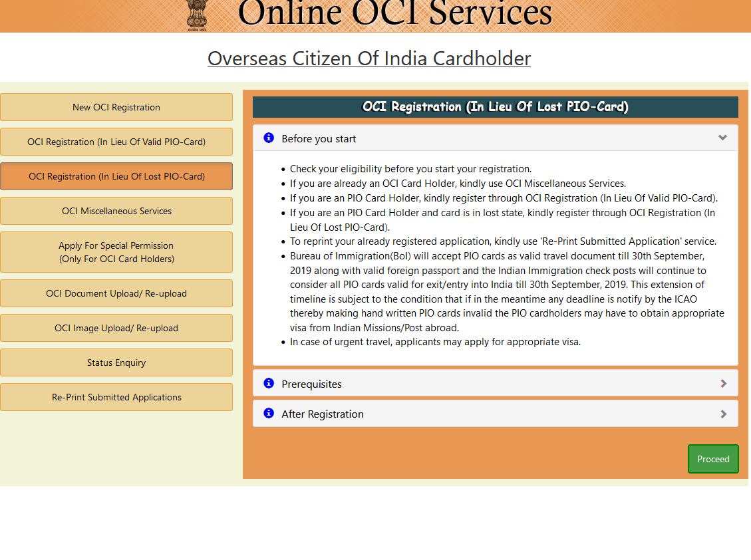Click the green Proceed button

point(713,459)
